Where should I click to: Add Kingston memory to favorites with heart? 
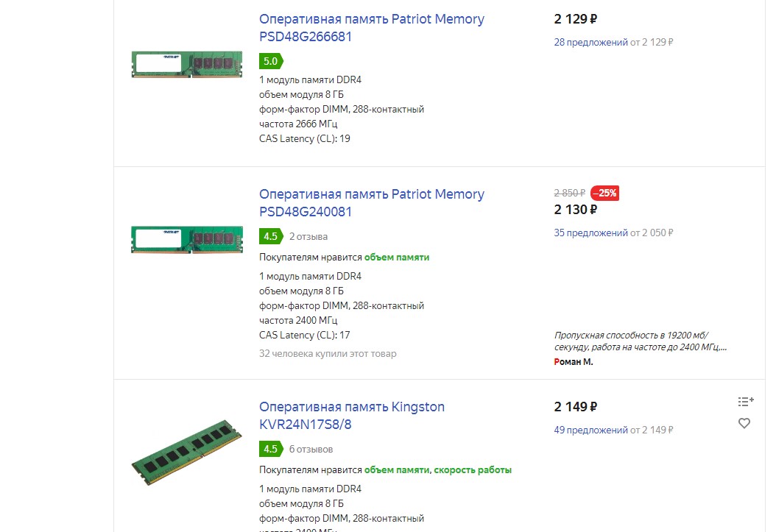click(x=744, y=423)
